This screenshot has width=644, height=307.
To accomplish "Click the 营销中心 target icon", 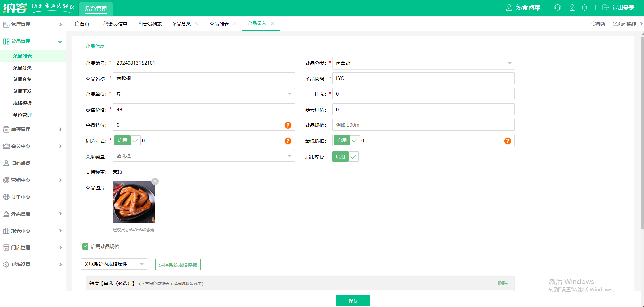I will pos(6,180).
